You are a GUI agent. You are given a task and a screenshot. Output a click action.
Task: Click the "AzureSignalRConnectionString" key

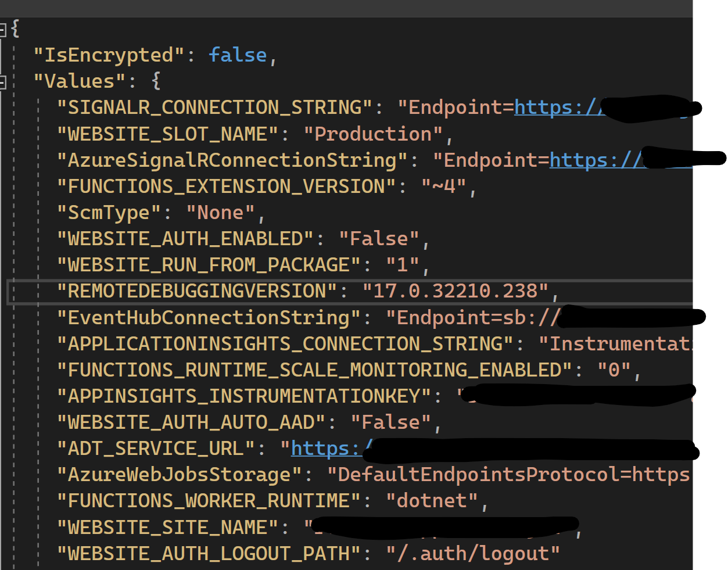point(232,160)
